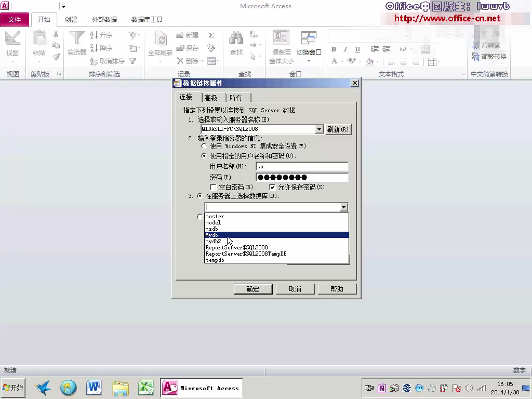
Task: Click the Italic formatting icon
Action: click(345, 49)
